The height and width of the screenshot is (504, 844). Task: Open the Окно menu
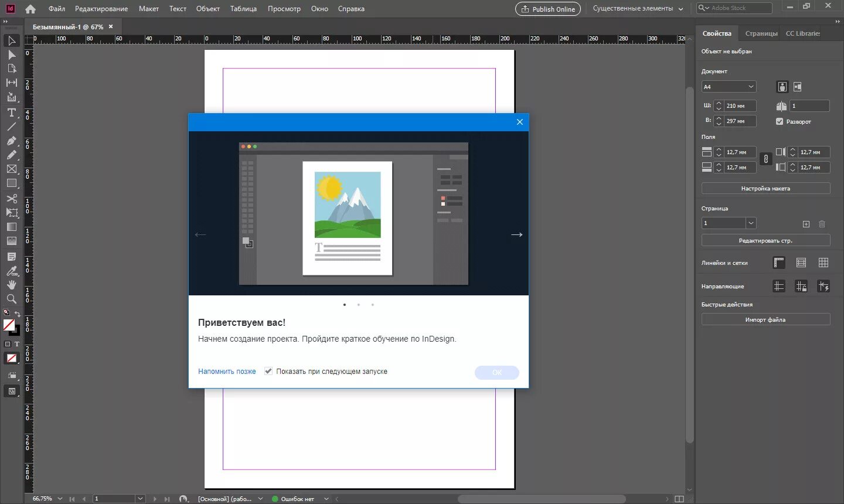pyautogui.click(x=319, y=8)
